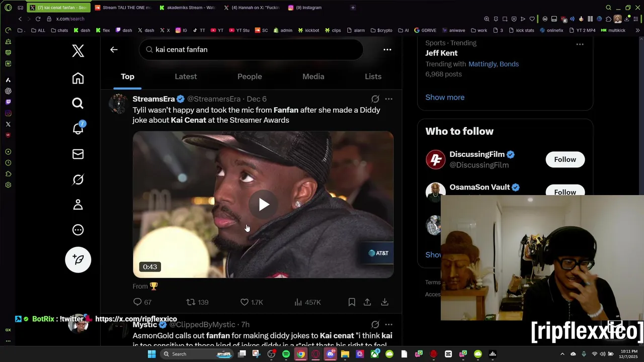Switch to the Lists tab
The width and height of the screenshot is (644, 362).
(373, 76)
